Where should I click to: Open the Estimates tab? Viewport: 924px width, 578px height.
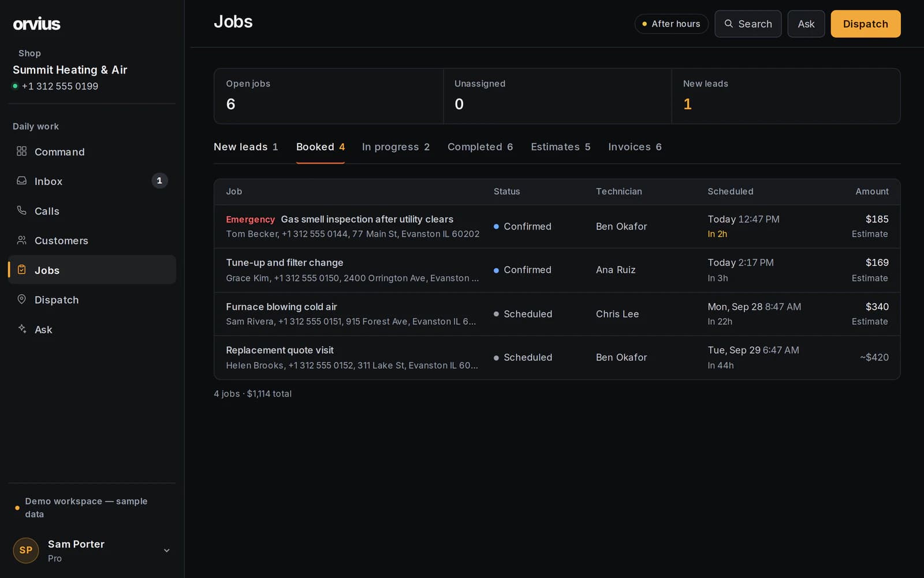point(560,147)
